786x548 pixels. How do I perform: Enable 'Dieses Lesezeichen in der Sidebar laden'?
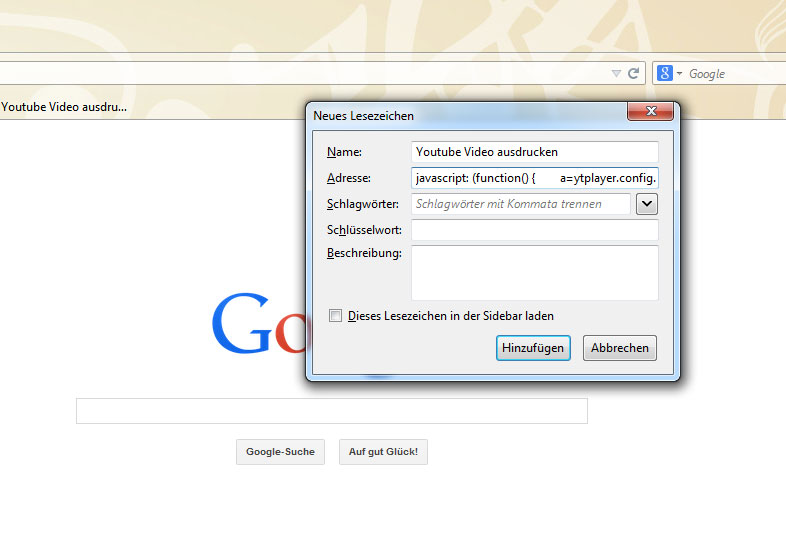(335, 316)
